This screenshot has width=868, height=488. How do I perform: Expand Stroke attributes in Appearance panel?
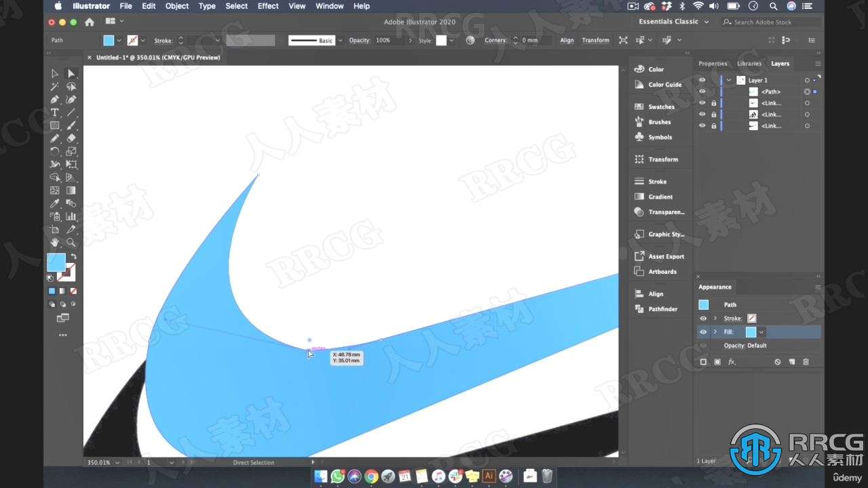coord(715,319)
